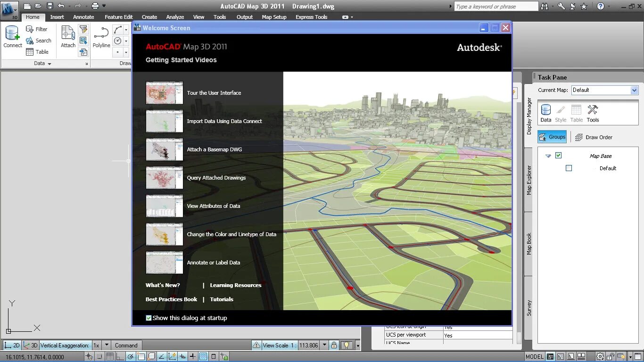Open the Annotate ribbon tab
This screenshot has width=644, height=362.
(x=83, y=17)
